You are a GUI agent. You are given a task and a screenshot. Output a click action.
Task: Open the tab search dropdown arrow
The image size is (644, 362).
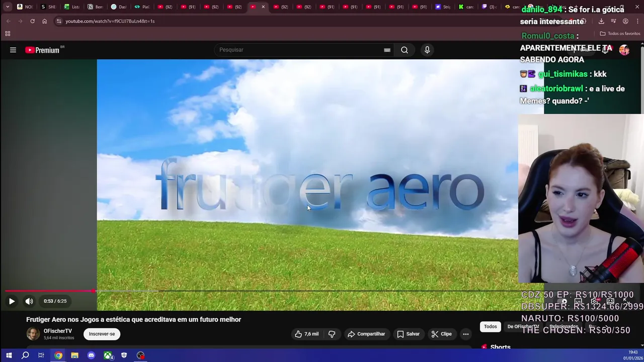click(x=8, y=7)
